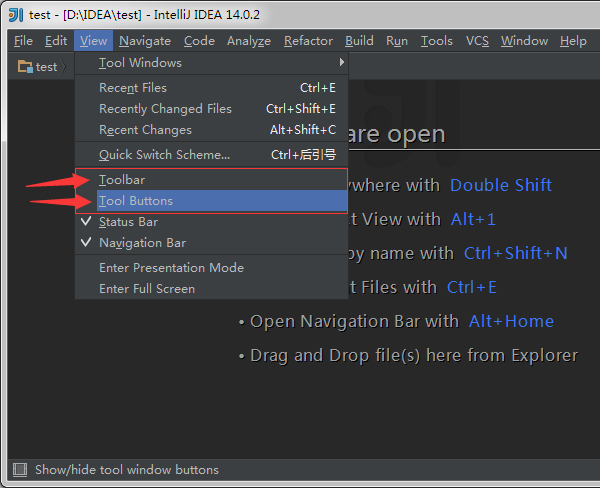Viewport: 600px width, 488px height.
Task: Close the open View menu
Action: [x=93, y=41]
